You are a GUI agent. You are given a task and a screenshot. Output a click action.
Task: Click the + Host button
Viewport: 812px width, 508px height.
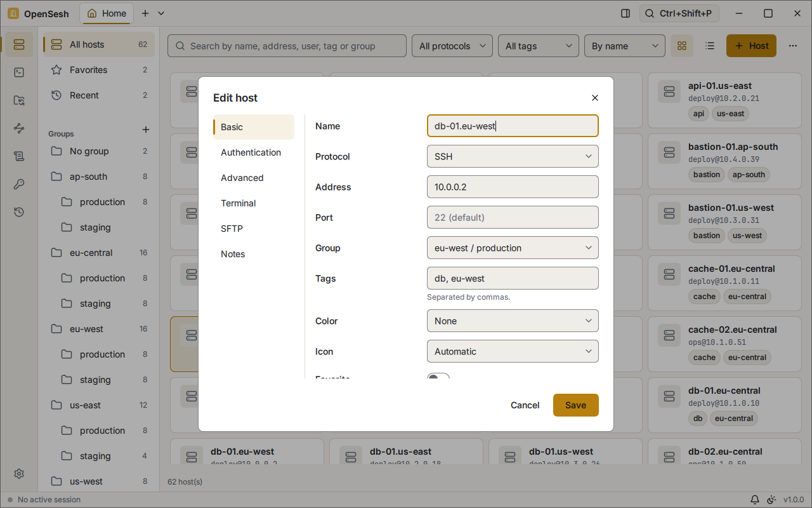tap(751, 46)
